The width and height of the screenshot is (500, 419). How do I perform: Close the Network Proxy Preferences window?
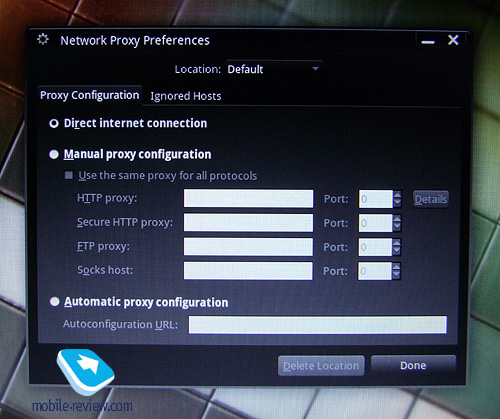click(x=453, y=40)
